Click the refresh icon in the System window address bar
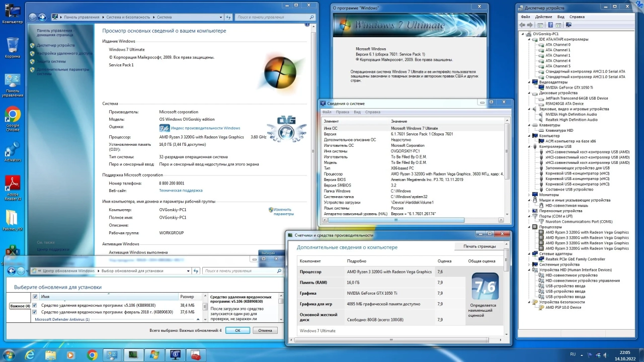The image size is (644, 362). (x=229, y=17)
